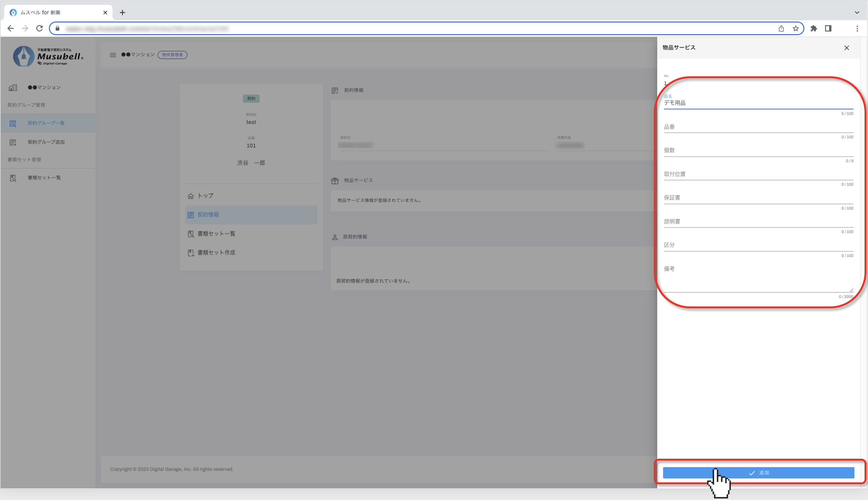Go to トップ in contract menu
The height and width of the screenshot is (500, 868).
click(205, 196)
